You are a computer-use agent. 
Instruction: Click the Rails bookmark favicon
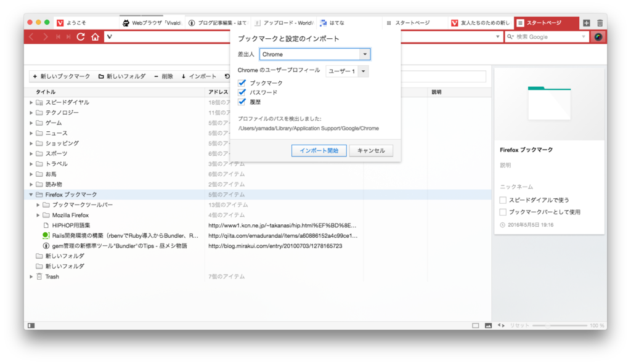pyautogui.click(x=46, y=235)
